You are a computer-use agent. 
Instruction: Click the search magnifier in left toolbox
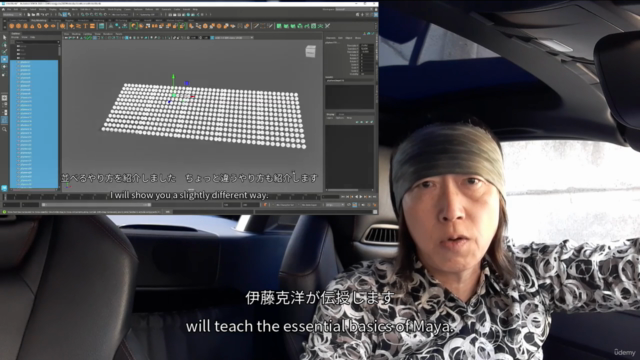pyautogui.click(x=4, y=129)
